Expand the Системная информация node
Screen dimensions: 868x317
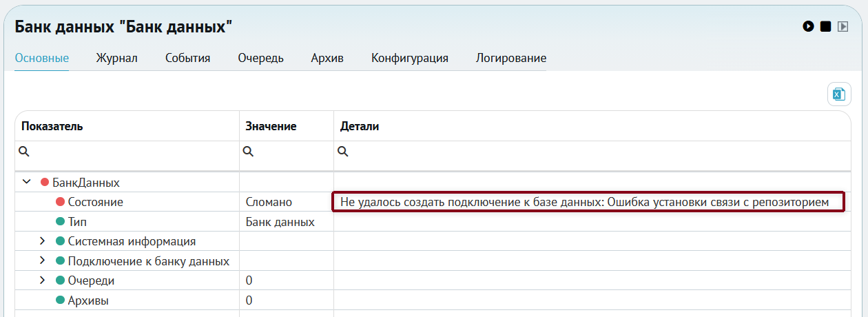[x=42, y=241]
